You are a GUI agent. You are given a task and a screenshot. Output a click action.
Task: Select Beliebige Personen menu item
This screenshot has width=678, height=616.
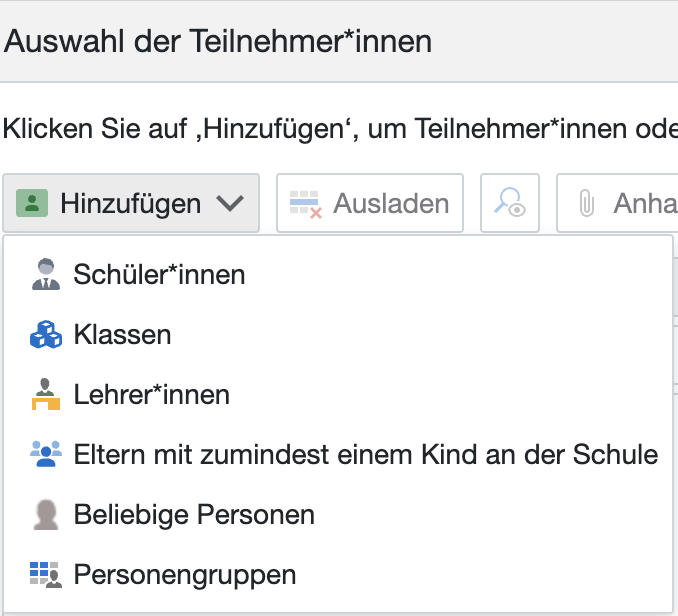[194, 515]
